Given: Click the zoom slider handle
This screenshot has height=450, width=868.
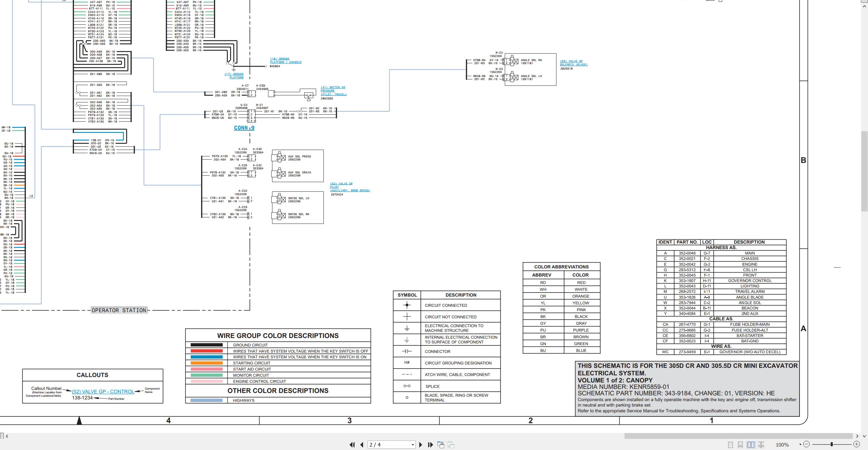Looking at the screenshot, I should click(x=832, y=444).
